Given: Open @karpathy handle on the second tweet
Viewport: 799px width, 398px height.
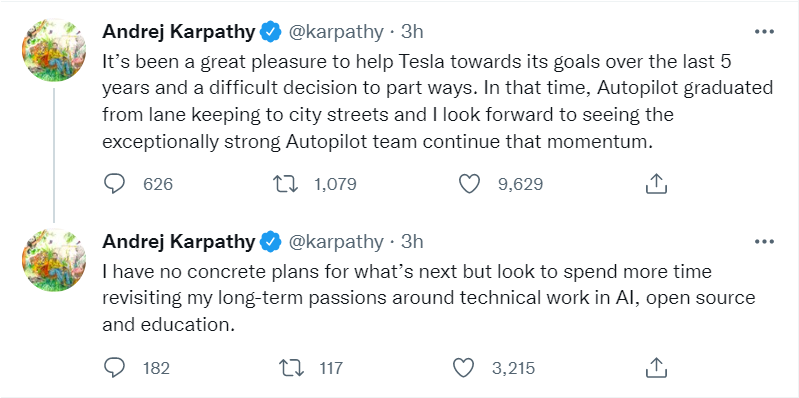Looking at the screenshot, I should coord(336,242).
